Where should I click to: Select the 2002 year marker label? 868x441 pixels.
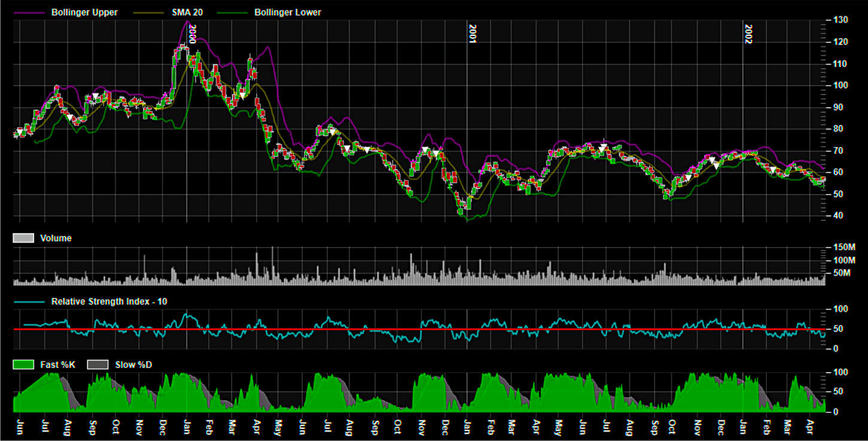[748, 35]
